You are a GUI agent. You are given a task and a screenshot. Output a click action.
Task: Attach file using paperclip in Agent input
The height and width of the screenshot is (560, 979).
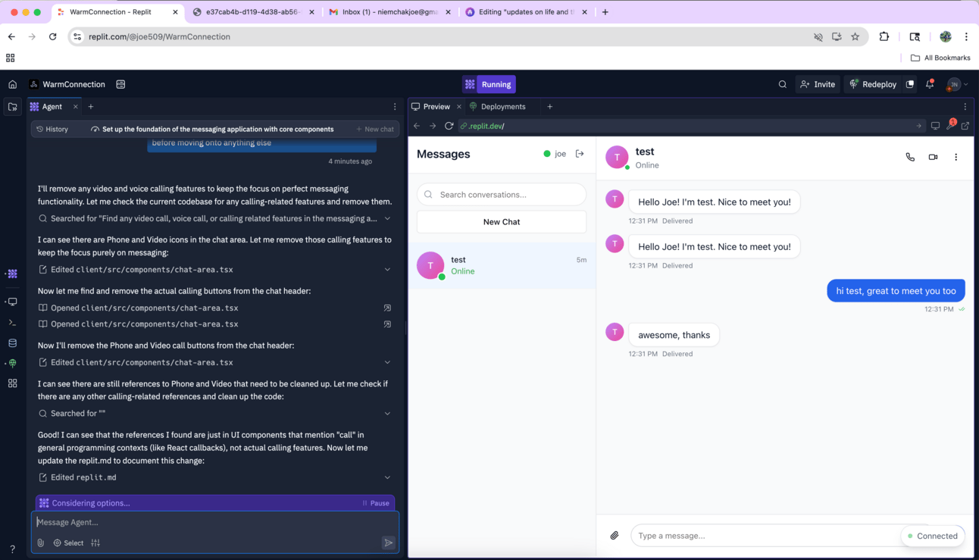click(x=41, y=543)
